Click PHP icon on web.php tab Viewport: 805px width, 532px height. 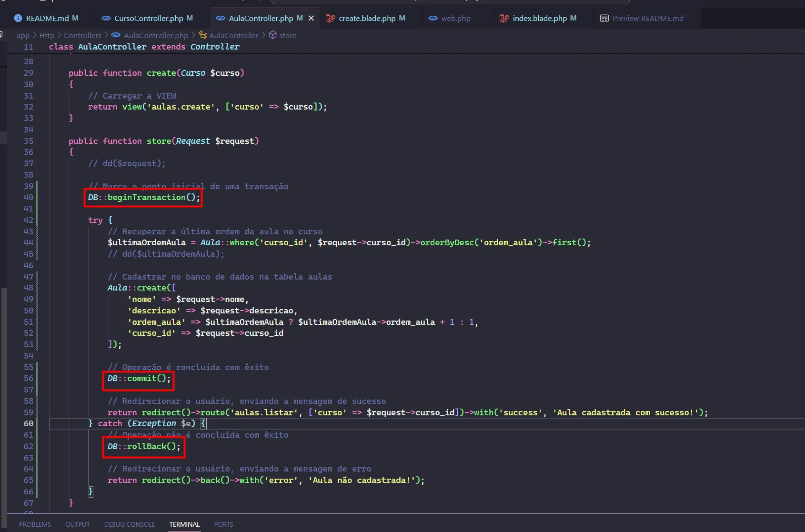click(433, 18)
